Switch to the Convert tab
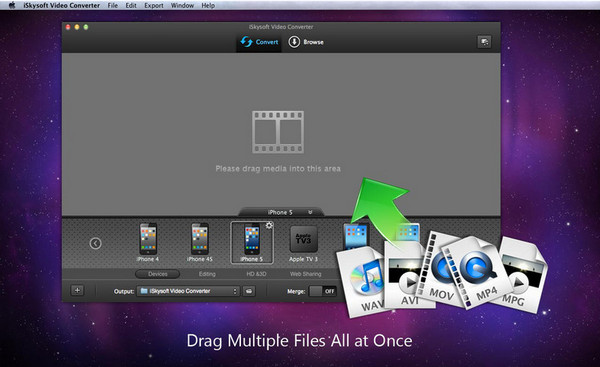 259,42
